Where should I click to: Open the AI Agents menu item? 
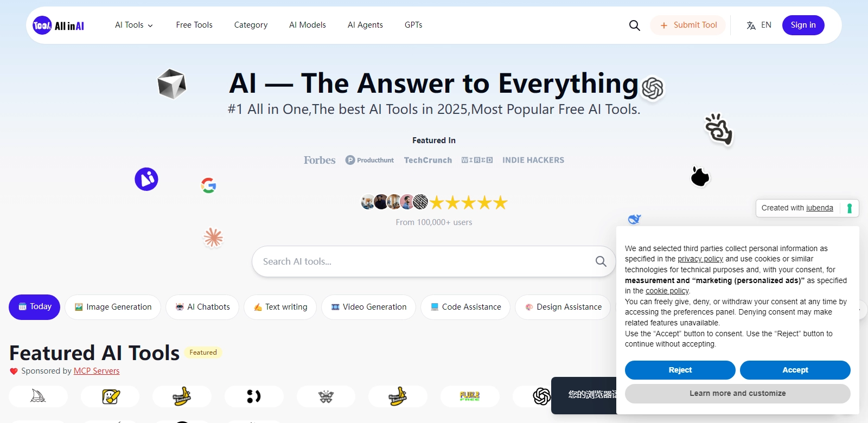pos(365,25)
